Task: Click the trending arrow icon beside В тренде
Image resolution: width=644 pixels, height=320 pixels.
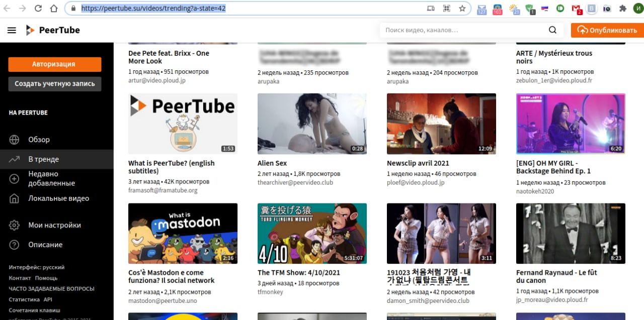Action: [14, 159]
